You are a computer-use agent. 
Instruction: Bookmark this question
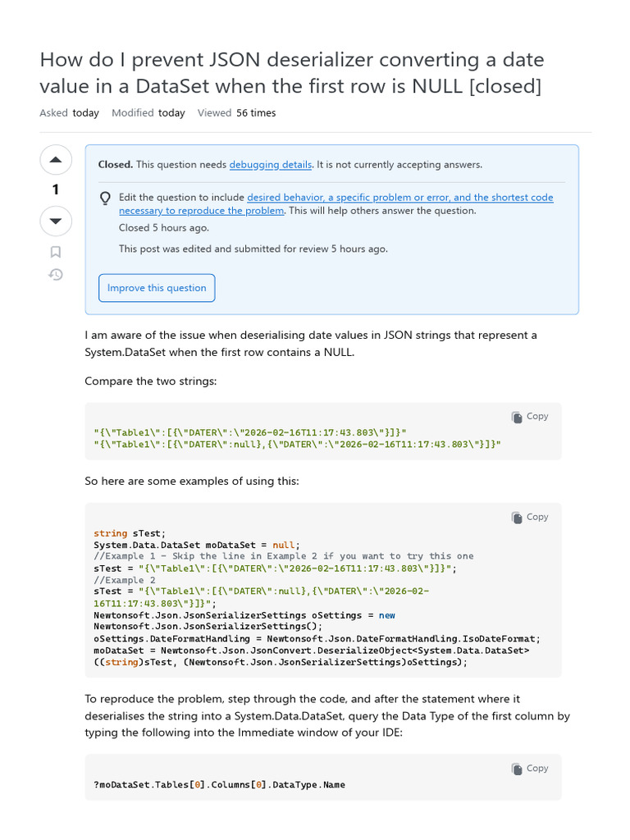[55, 252]
